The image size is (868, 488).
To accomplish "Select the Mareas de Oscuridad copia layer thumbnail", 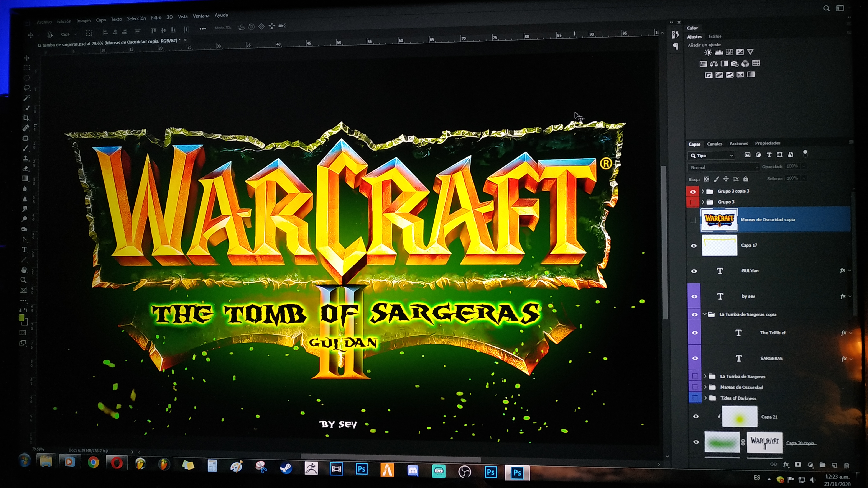I will pyautogui.click(x=719, y=220).
